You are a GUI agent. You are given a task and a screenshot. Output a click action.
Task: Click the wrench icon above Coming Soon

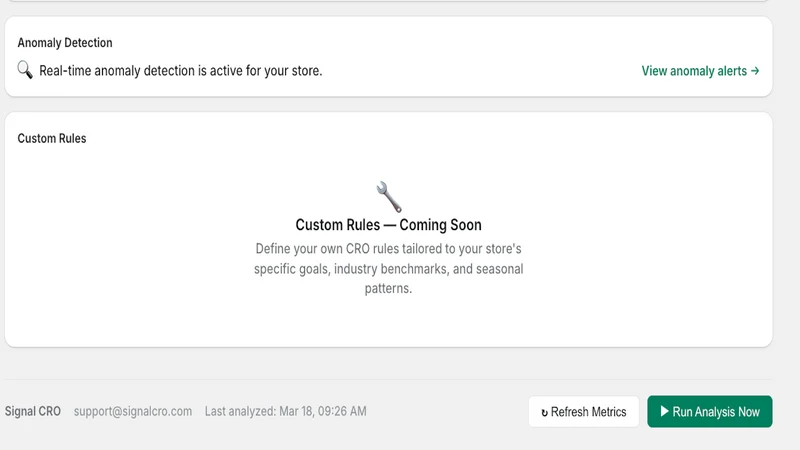pos(389,197)
